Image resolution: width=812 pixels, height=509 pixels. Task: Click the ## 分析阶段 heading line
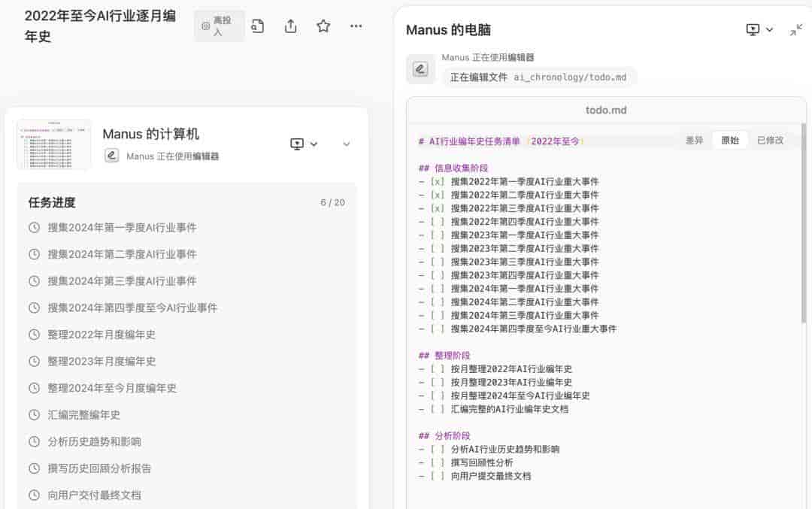[444, 436]
